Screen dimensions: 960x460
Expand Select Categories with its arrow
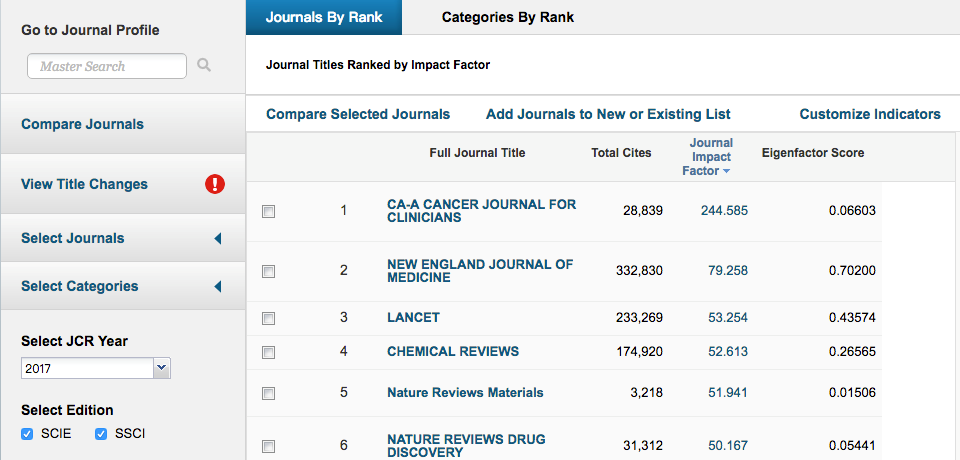click(x=217, y=287)
